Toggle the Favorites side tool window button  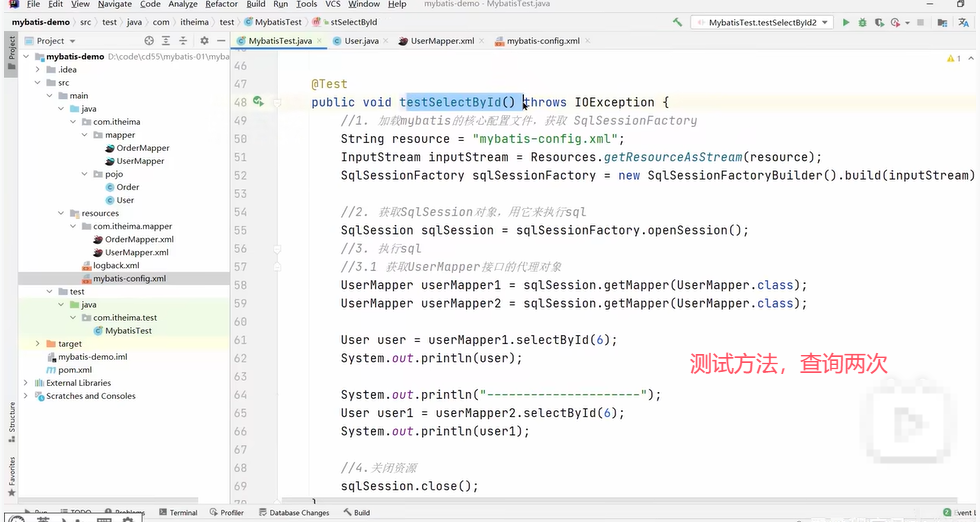[11, 476]
